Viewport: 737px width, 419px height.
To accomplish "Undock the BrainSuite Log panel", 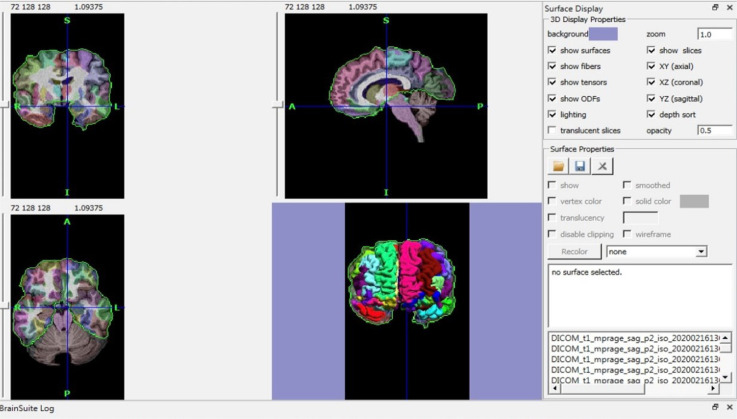I will (715, 408).
